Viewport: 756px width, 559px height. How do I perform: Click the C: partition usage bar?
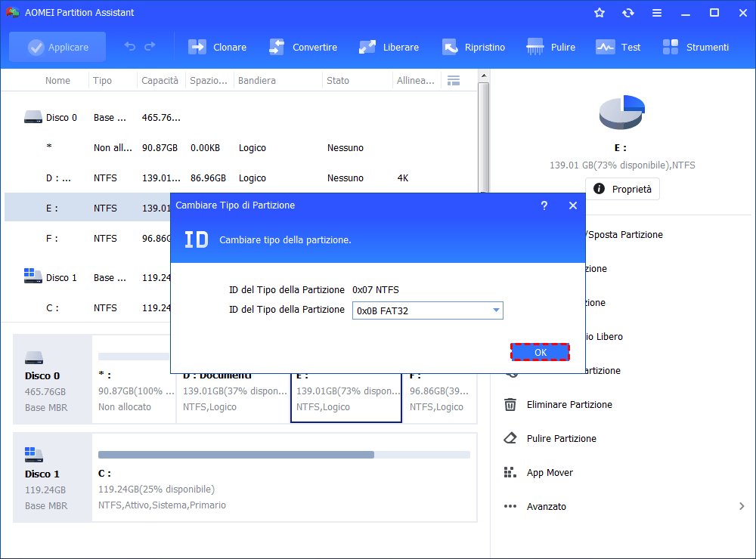[284, 455]
